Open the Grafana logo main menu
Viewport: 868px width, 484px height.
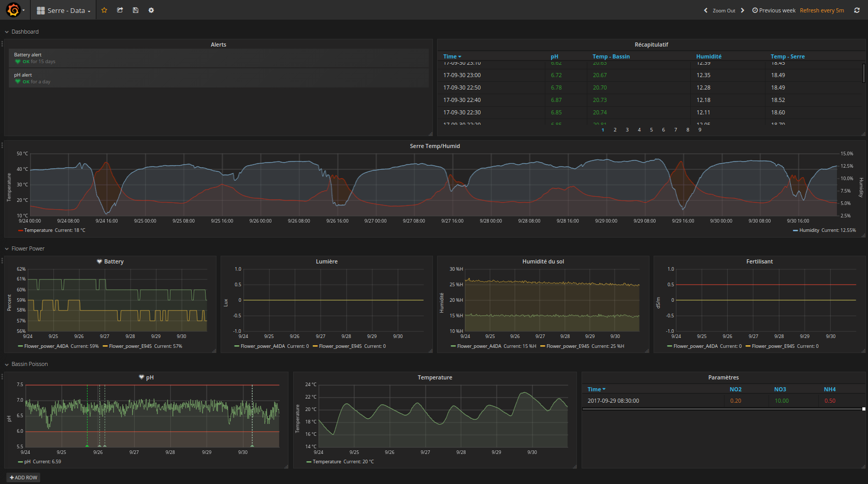click(x=14, y=10)
